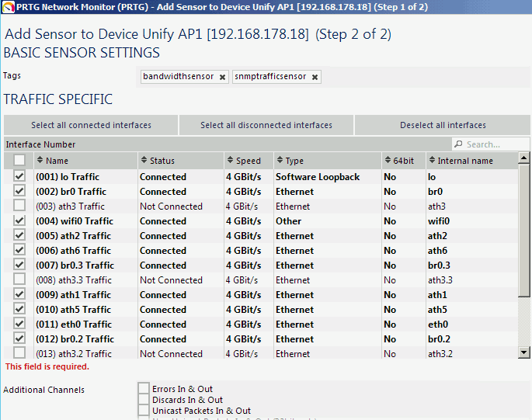Click the 64bit column header

(404, 161)
